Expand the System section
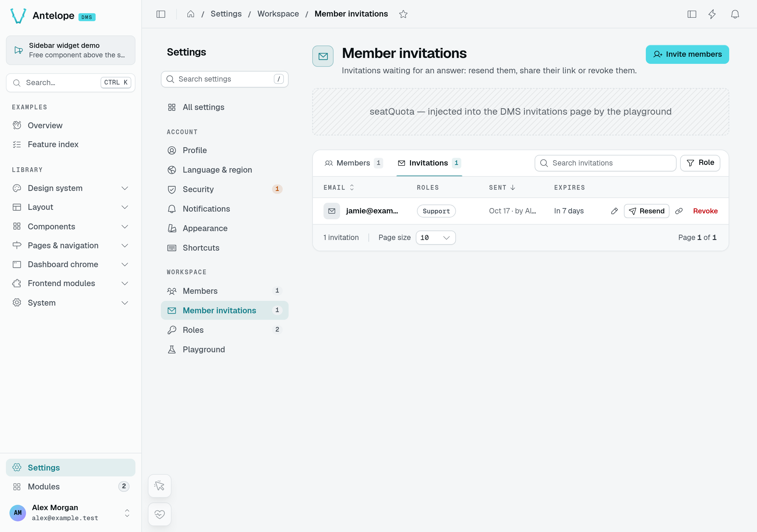Screen dimensions: 757x532 coord(71,303)
